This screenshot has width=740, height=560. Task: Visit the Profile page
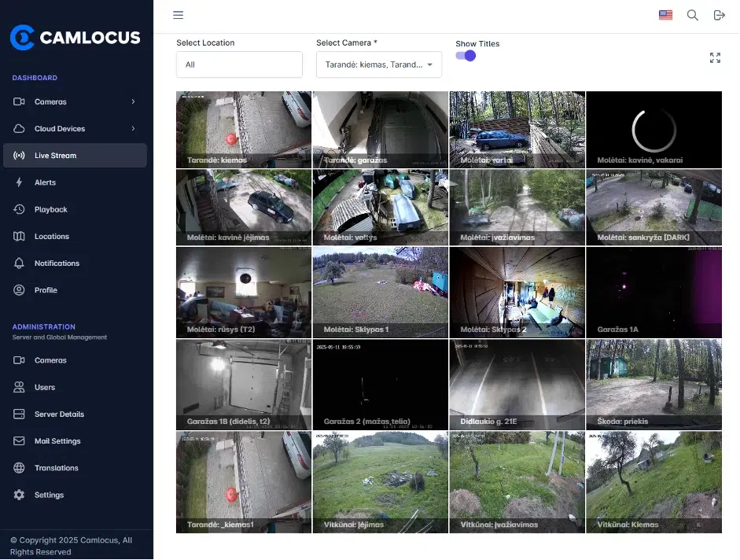pyautogui.click(x=17, y=289)
